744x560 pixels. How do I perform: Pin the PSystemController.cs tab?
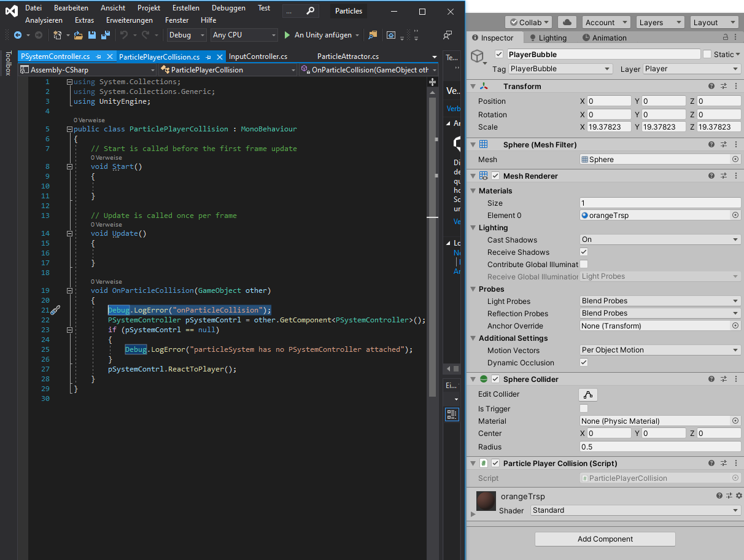tap(99, 56)
